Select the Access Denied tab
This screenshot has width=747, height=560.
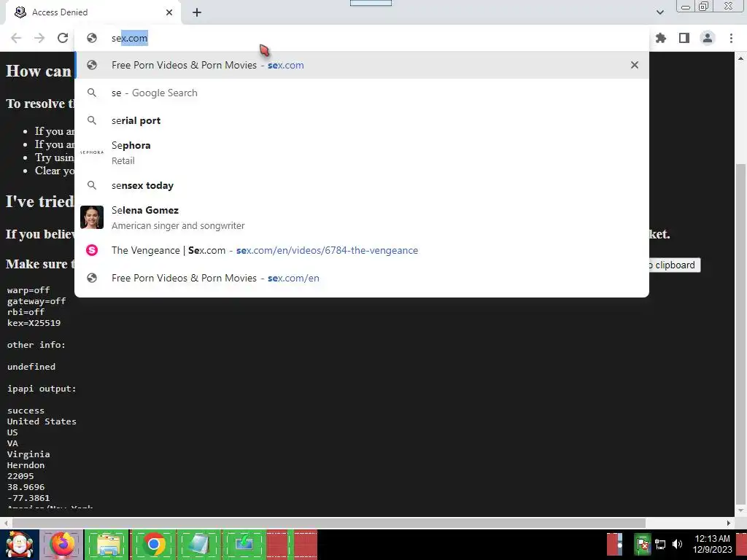[93, 12]
